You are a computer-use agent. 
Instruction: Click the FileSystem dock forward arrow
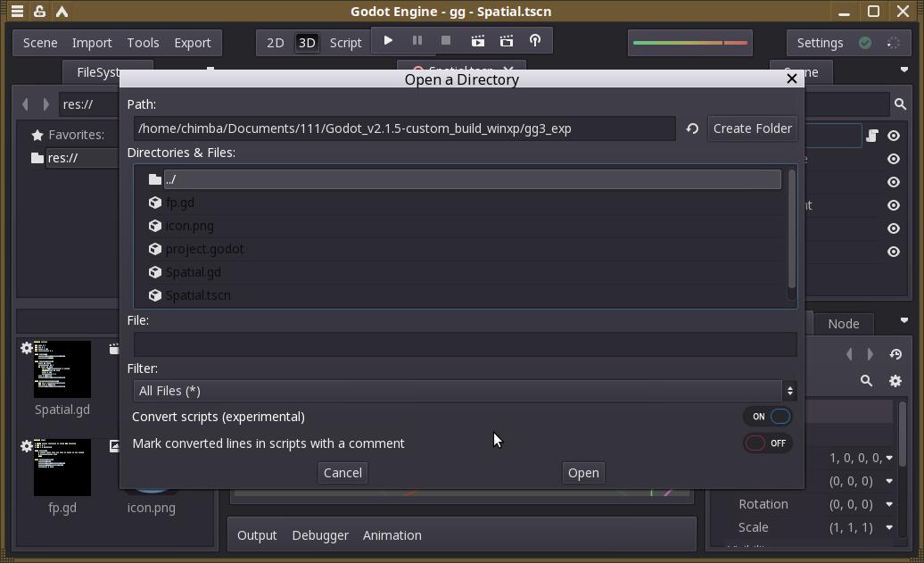tap(46, 104)
